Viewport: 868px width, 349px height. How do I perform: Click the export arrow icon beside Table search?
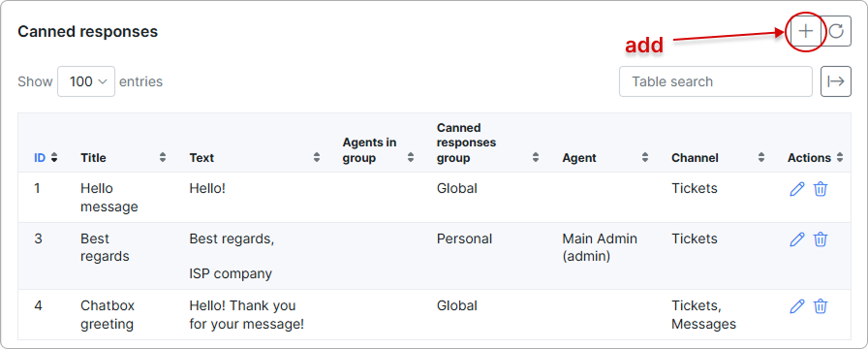(835, 81)
